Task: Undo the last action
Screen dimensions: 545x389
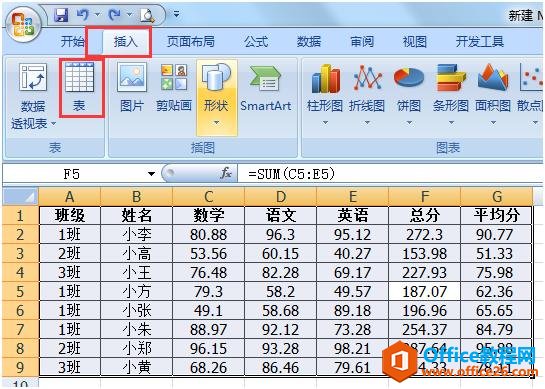Action: click(83, 15)
